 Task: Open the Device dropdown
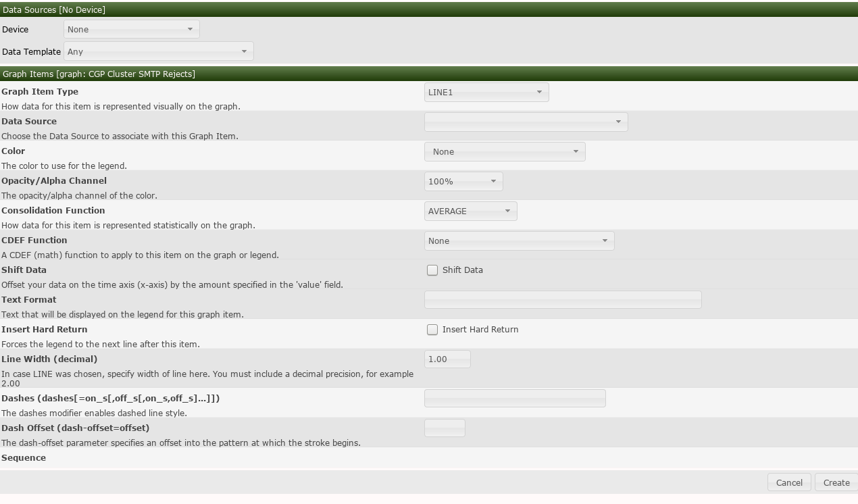[131, 29]
